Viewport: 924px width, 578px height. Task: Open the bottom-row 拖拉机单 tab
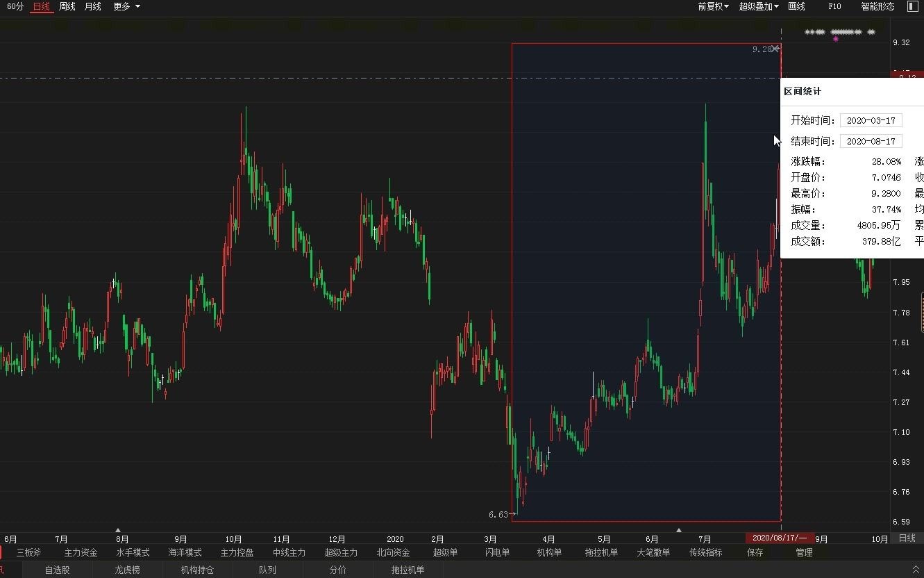(x=408, y=570)
